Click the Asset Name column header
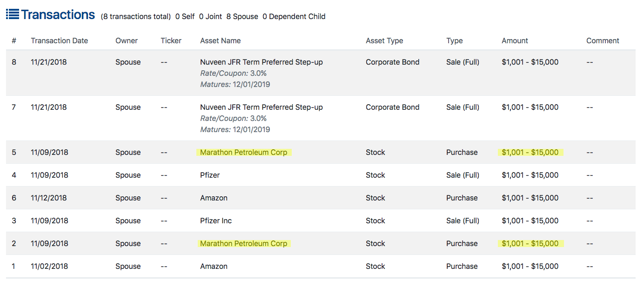Viewport: 644px width, 294px height. coord(221,40)
